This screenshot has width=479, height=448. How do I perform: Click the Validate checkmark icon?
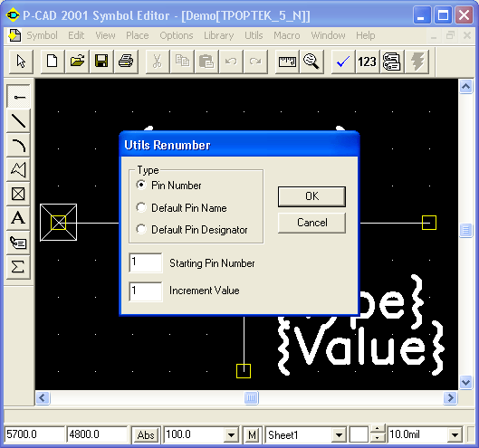pyautogui.click(x=343, y=62)
